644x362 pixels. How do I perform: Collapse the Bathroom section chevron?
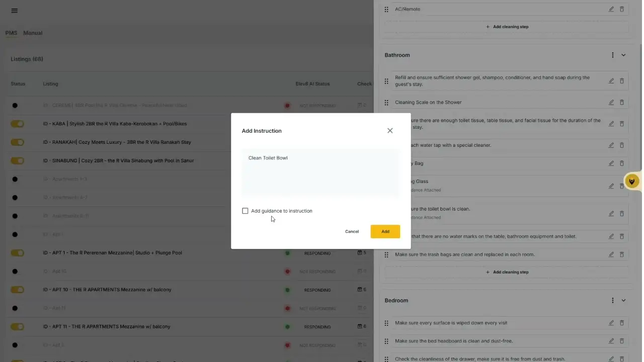point(623,55)
